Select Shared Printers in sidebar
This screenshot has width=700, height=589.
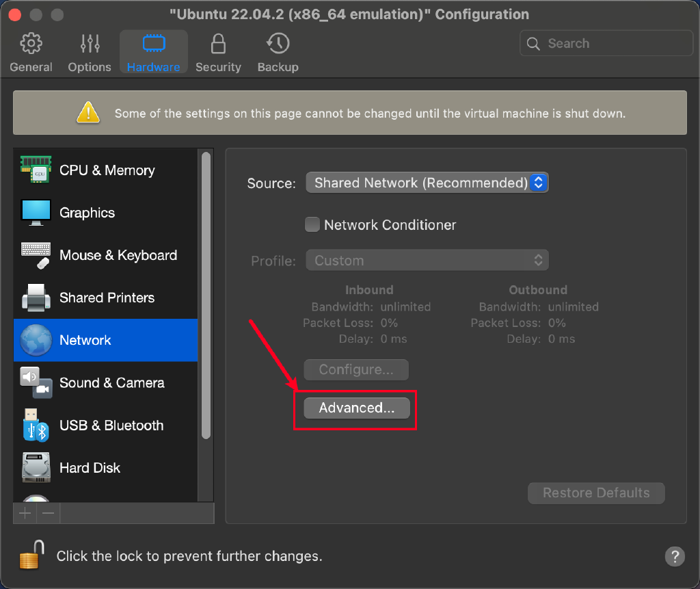click(x=107, y=298)
